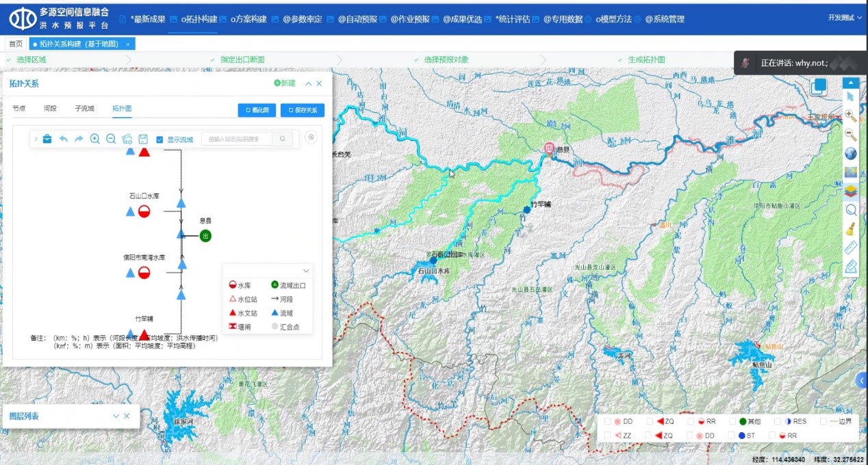Viewport: 868px width, 465px height.
Task: Collapse the 拓扑关系 panel
Action: pos(308,83)
